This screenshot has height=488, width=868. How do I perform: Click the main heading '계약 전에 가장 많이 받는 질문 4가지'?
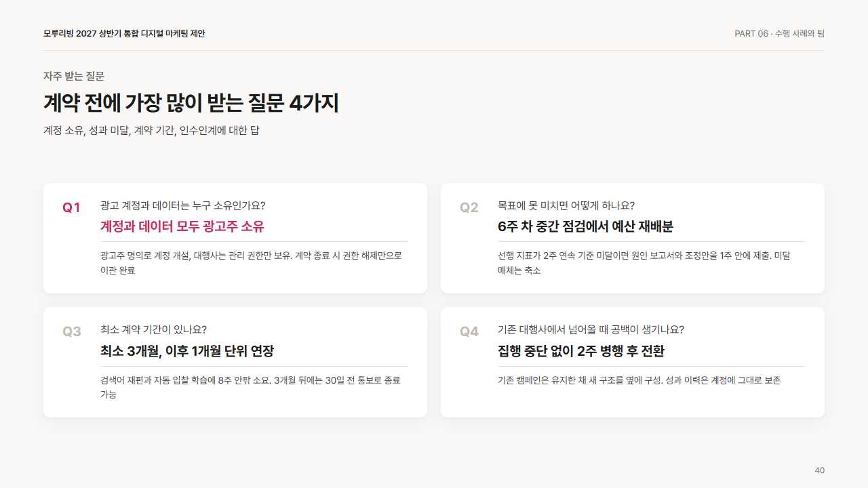pyautogui.click(x=191, y=103)
